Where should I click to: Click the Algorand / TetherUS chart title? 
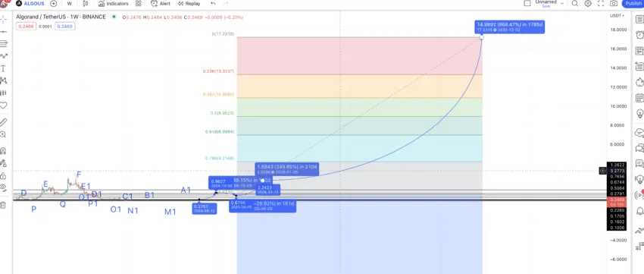coord(61,17)
